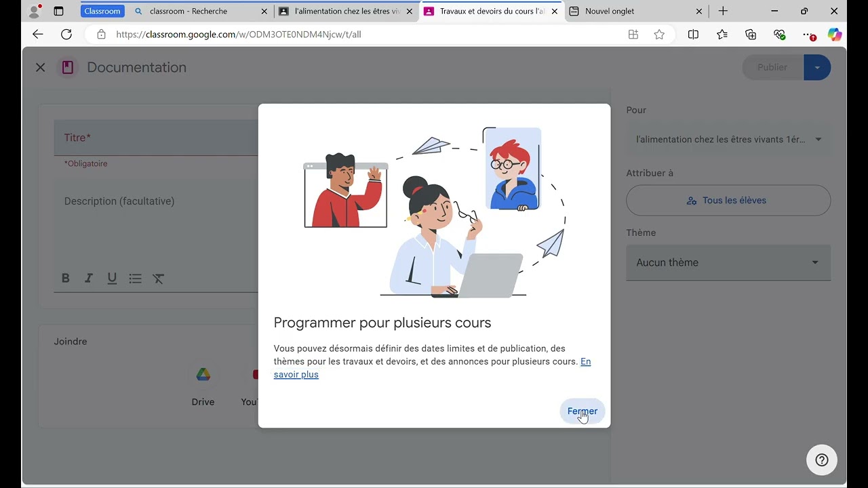Add this page to favorites with the star
868x488 pixels.
659,35
